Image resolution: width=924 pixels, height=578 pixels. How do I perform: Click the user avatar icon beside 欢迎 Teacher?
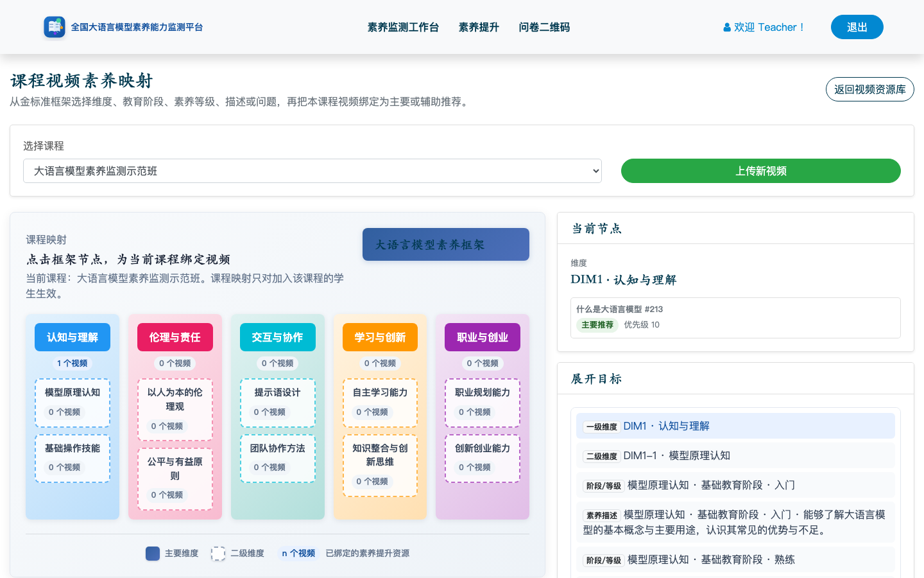tap(727, 28)
